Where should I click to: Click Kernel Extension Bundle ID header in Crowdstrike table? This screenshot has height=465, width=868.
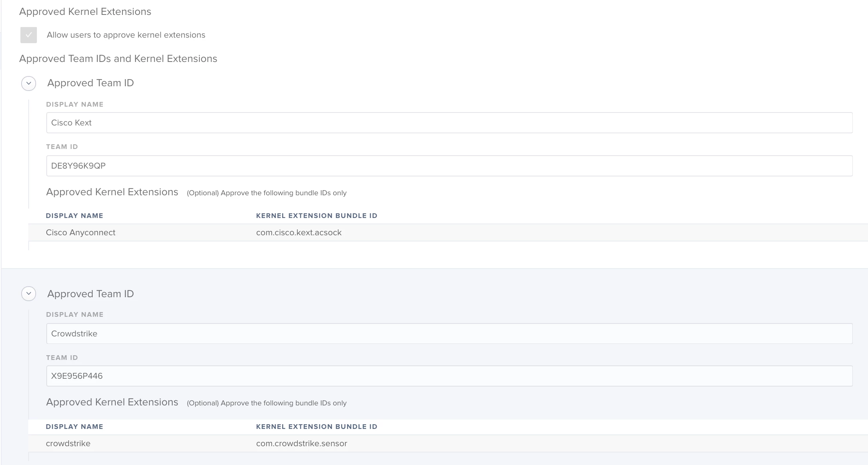[317, 427]
